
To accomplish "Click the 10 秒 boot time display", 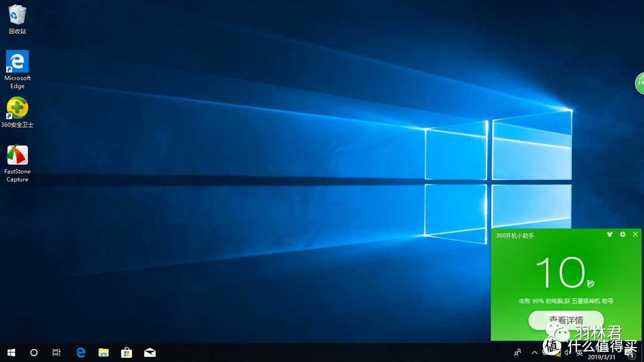I will click(565, 272).
